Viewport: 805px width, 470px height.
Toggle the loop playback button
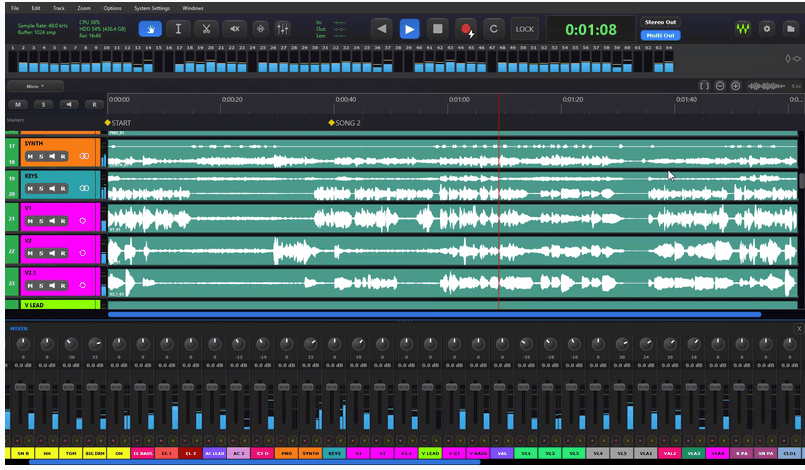[493, 29]
